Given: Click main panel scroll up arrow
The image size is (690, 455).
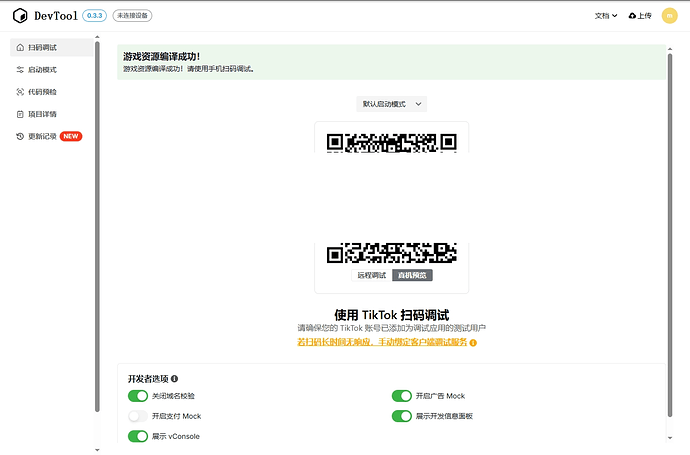Looking at the screenshot, I should click(x=670, y=49).
